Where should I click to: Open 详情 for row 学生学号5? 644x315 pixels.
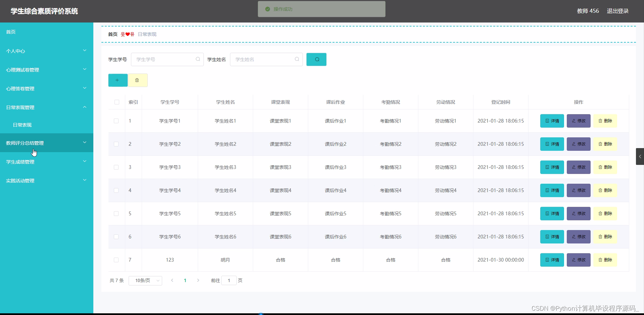pyautogui.click(x=552, y=214)
